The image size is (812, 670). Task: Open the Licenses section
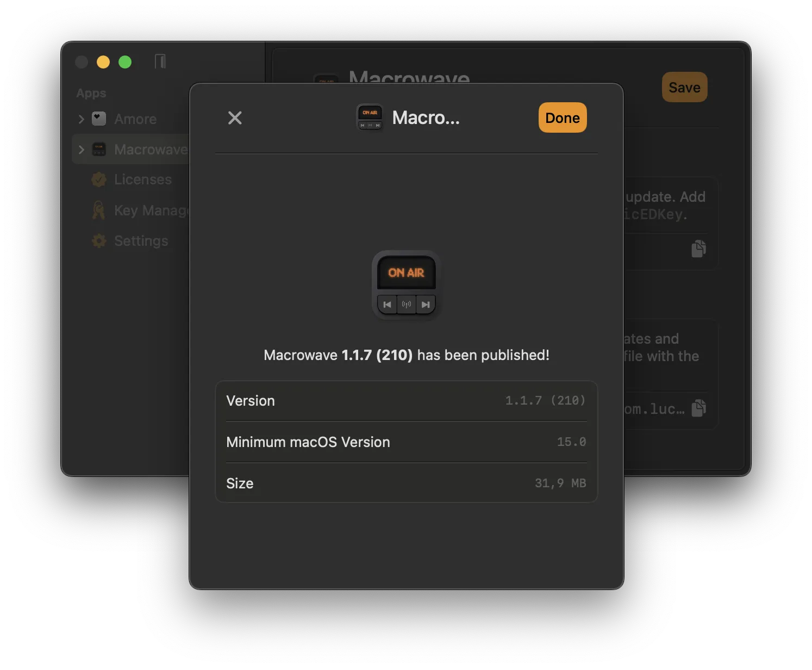(x=142, y=179)
